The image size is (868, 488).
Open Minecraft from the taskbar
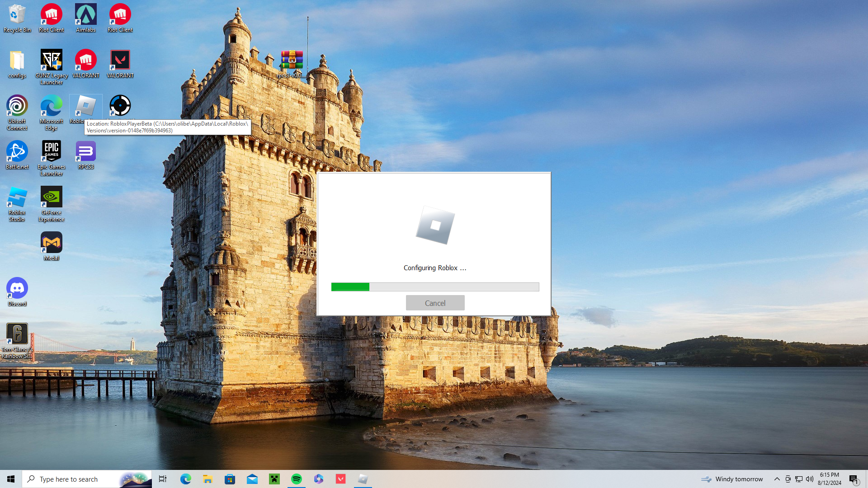click(x=274, y=479)
